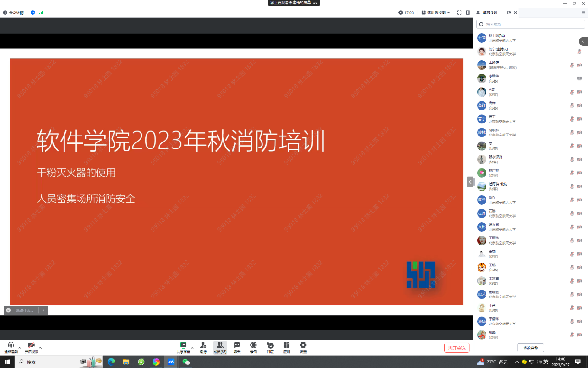Image resolution: width=588 pixels, height=368 pixels.
Task: Open 演讲者视图 view dropdown
Action: (x=436, y=13)
